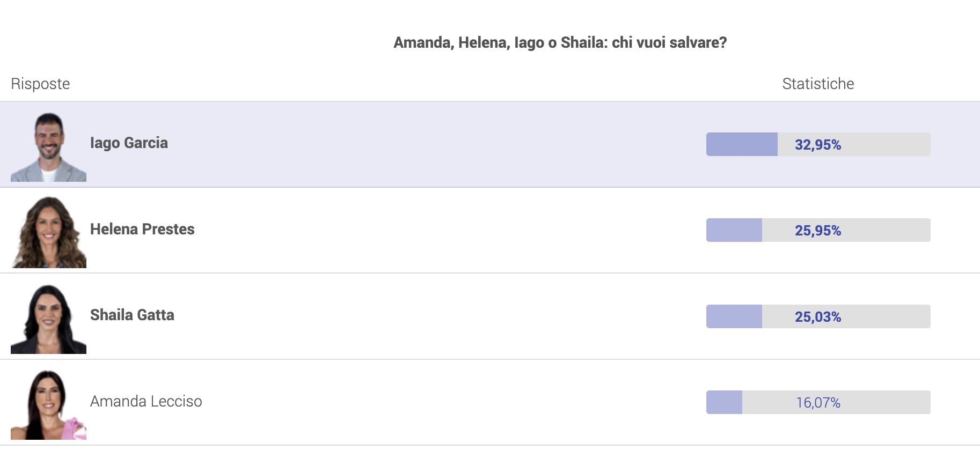Click the filled part of Amanda's progress bar
The width and height of the screenshot is (980, 458).
pyautogui.click(x=724, y=402)
